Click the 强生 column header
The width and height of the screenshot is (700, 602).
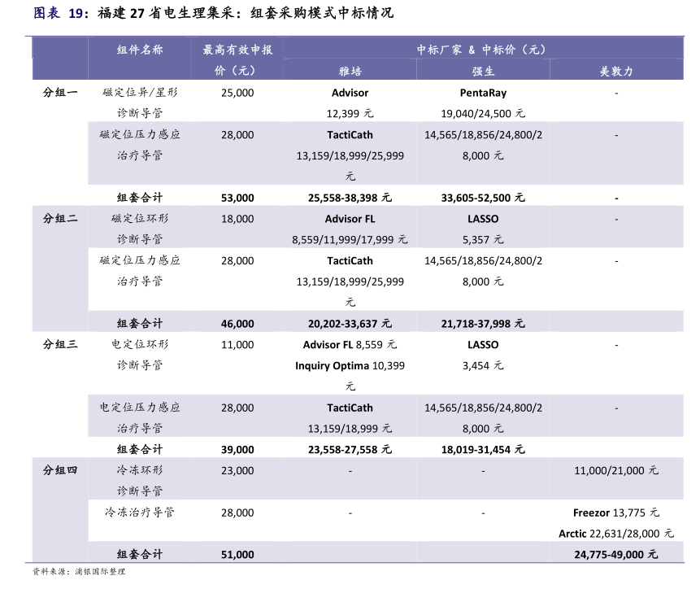click(x=483, y=71)
